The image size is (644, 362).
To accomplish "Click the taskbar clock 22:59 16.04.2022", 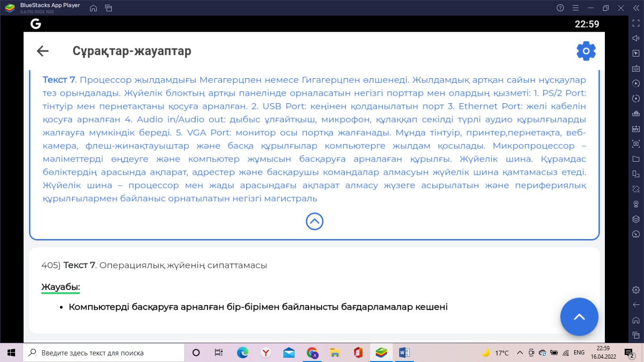I will [x=603, y=353].
